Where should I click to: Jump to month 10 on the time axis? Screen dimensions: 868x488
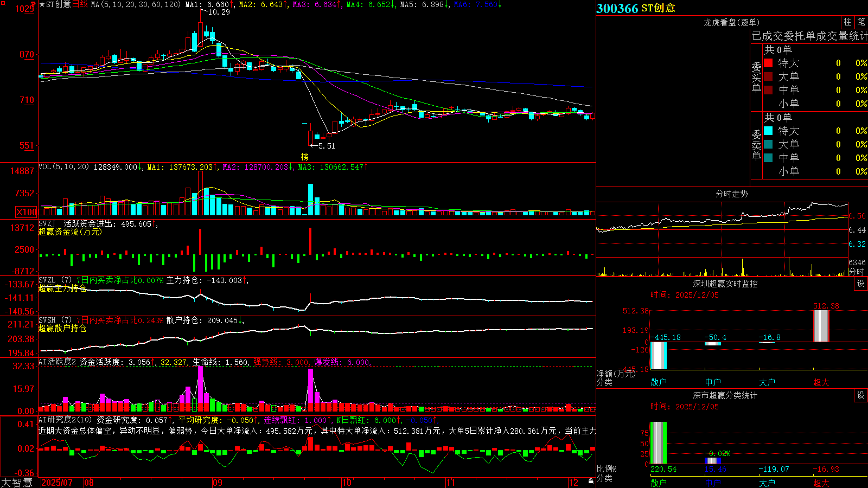[347, 483]
